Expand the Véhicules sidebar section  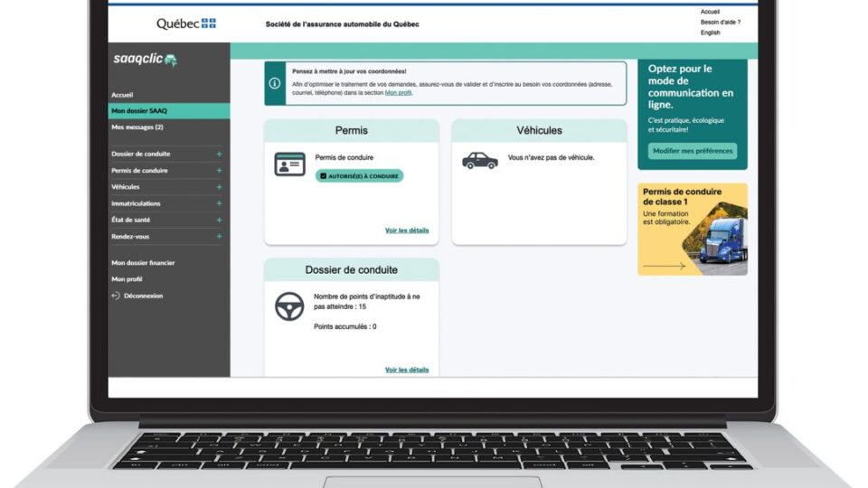[x=219, y=187]
